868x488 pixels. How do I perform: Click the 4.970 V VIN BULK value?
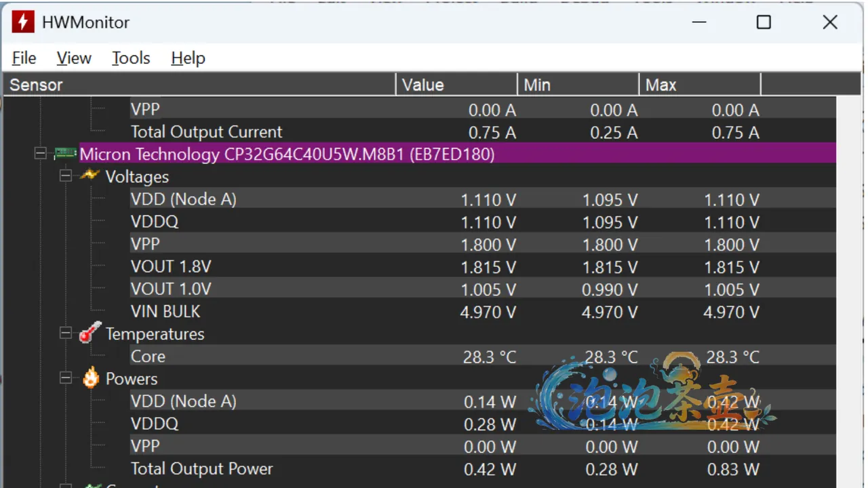click(x=488, y=312)
